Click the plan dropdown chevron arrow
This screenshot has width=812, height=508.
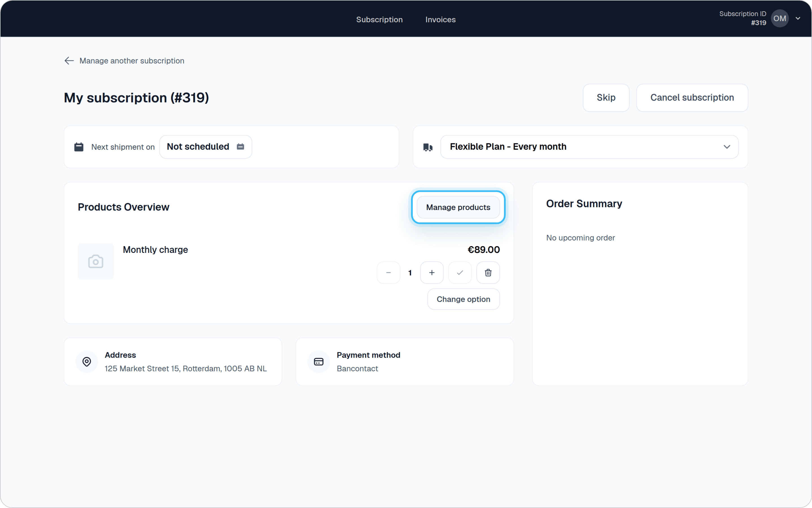727,147
